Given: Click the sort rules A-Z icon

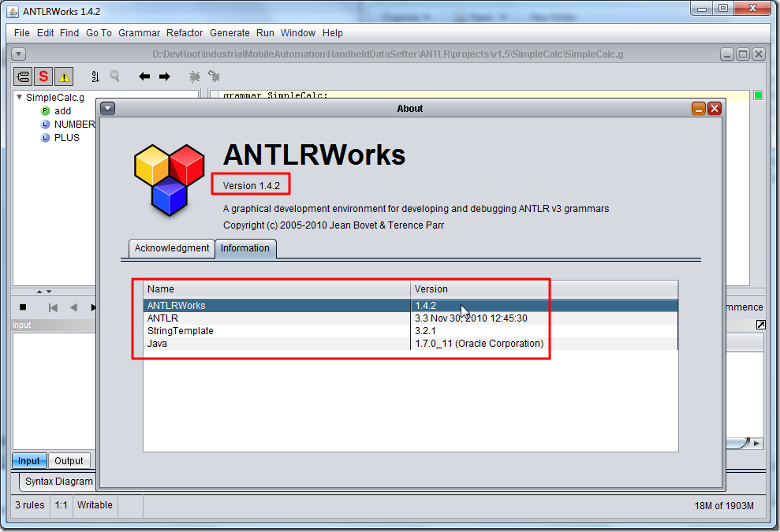Looking at the screenshot, I should 95,76.
